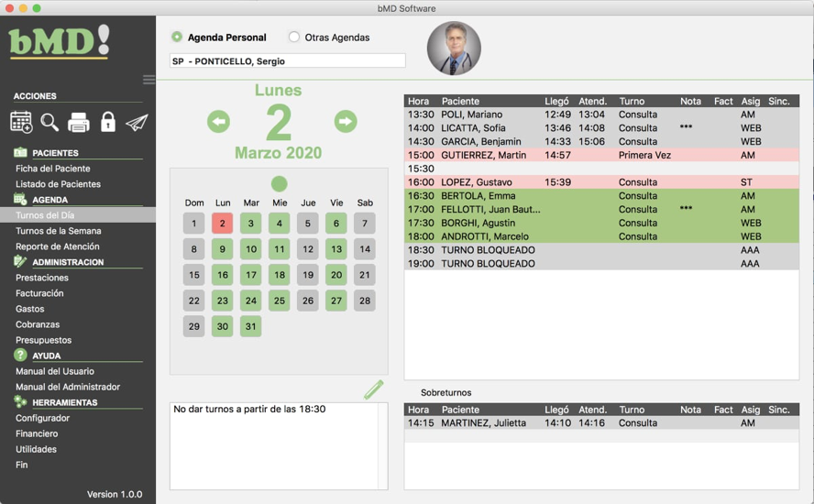Select the LOPEZ, Gustavo appointment

tap(601, 182)
